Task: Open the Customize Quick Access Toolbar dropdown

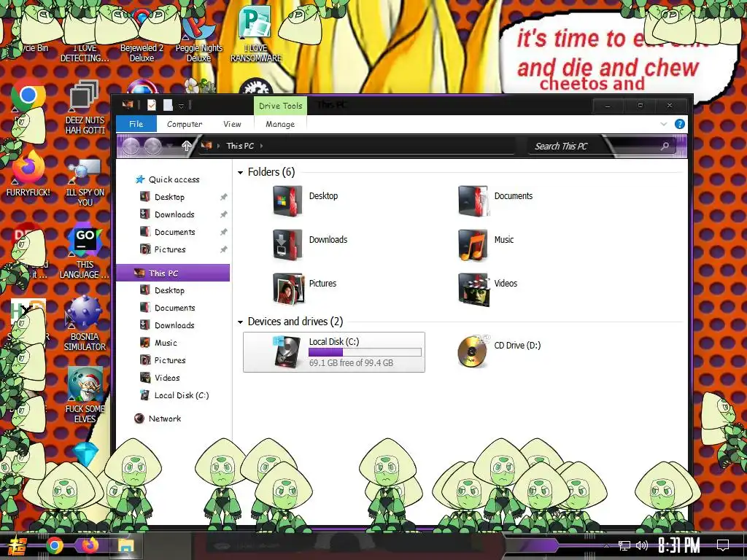Action: 181,106
